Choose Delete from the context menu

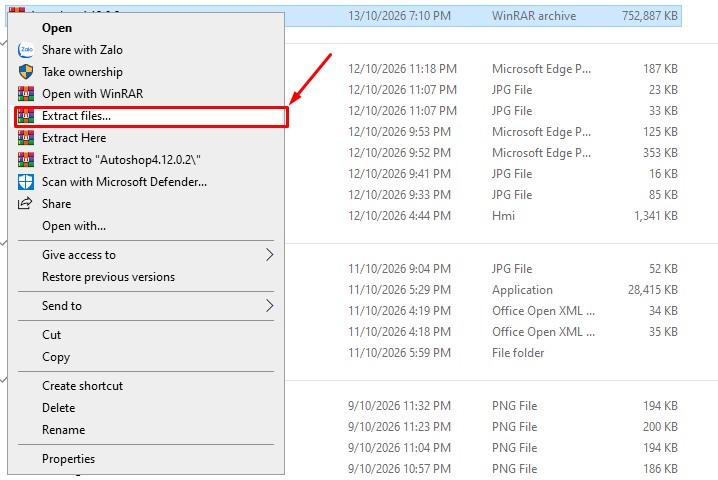(59, 408)
